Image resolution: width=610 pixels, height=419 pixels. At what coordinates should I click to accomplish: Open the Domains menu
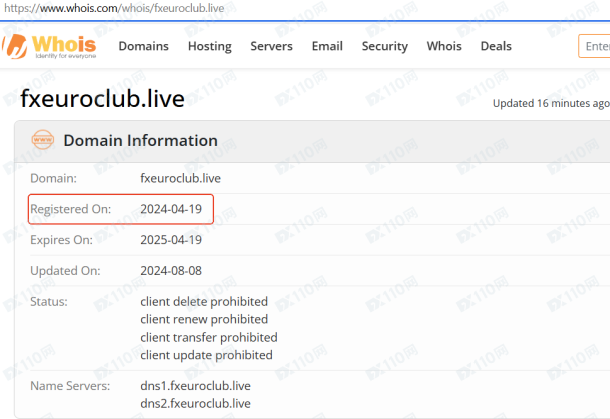click(x=143, y=46)
